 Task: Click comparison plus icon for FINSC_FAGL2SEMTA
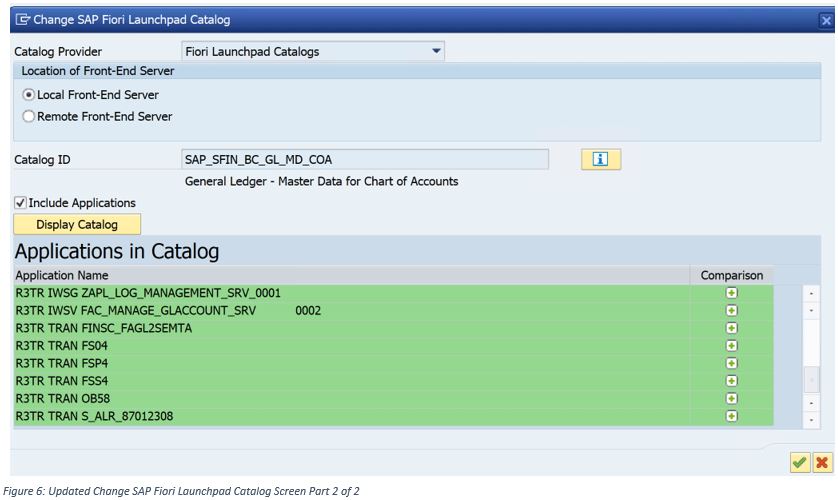732,328
